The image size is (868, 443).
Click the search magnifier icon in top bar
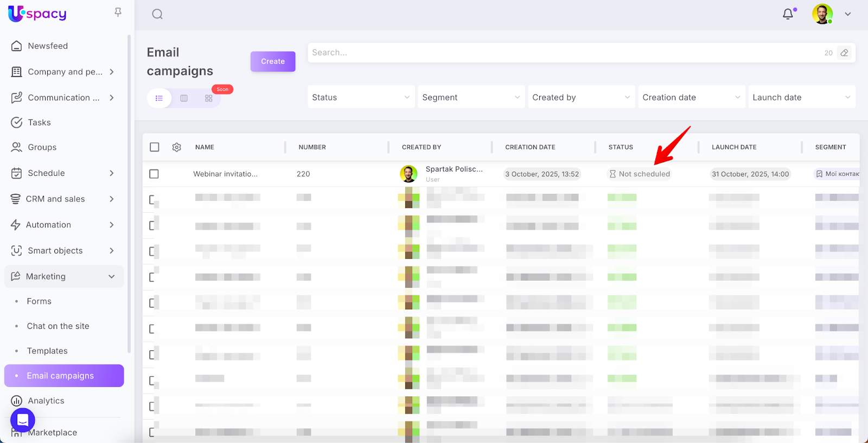157,14
